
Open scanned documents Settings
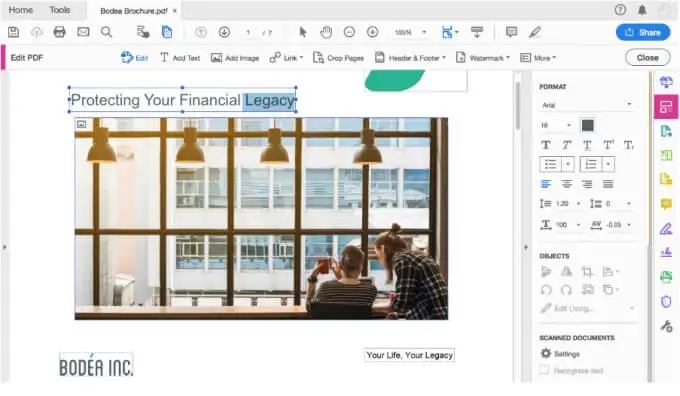tap(560, 354)
